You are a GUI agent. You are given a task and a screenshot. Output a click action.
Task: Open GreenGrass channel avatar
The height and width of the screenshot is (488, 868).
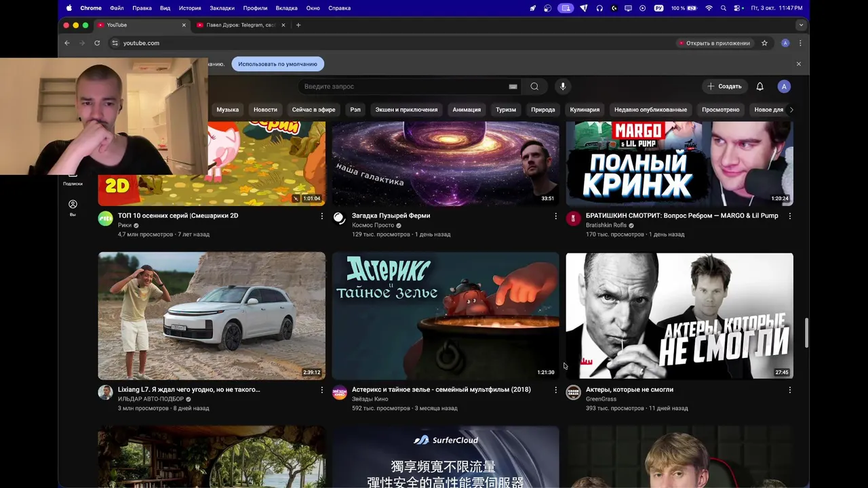[x=573, y=392]
